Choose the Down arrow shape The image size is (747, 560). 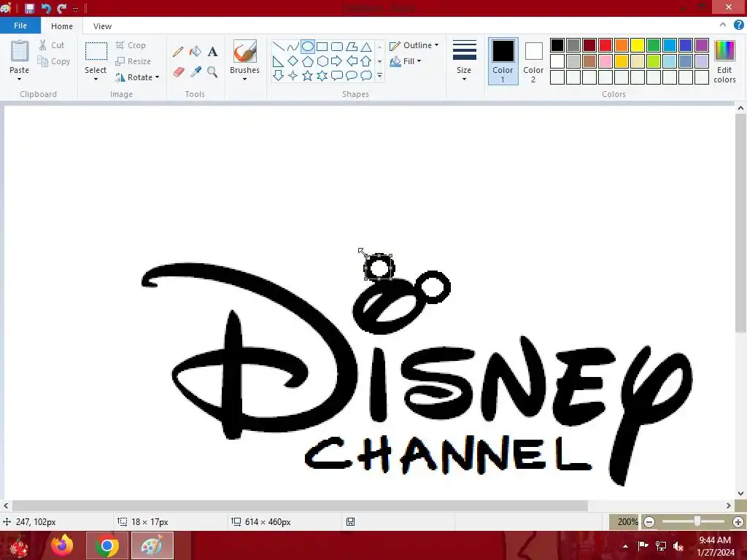(x=279, y=75)
